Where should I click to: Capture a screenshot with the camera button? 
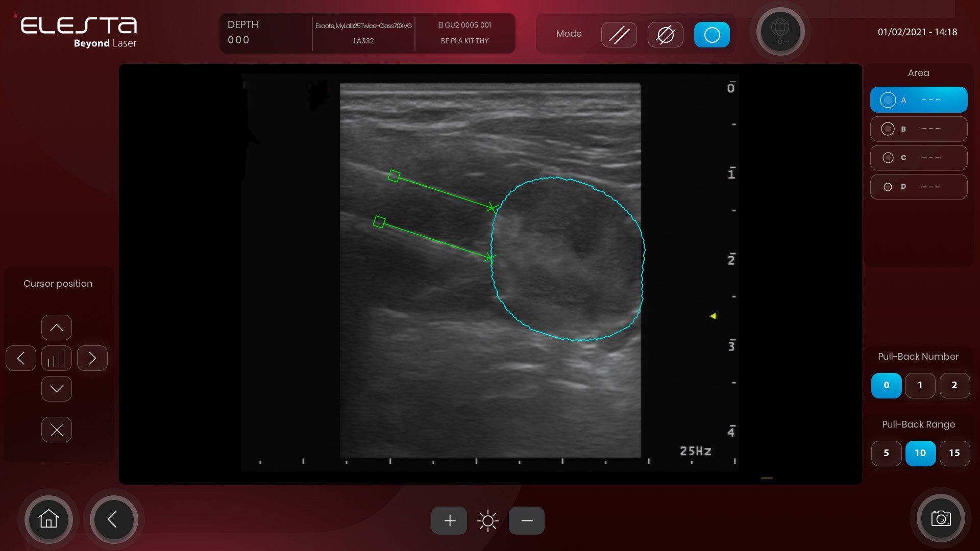[940, 518]
